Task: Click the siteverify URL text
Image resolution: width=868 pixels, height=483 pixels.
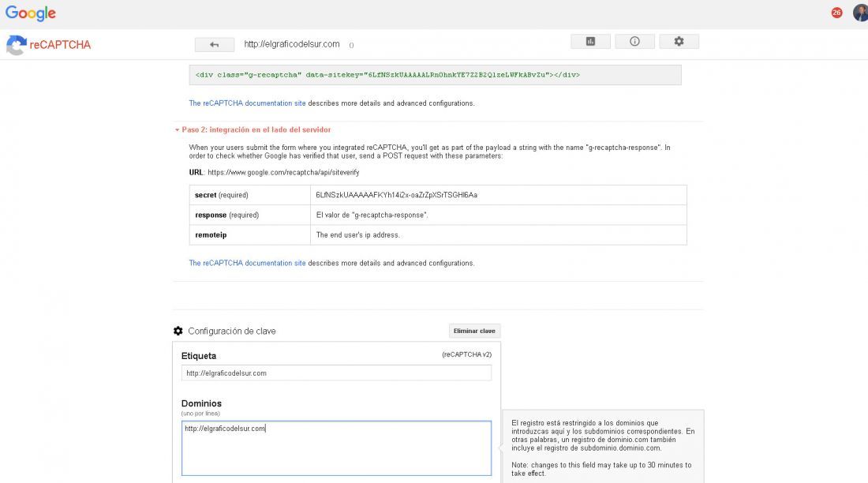Action: (x=283, y=172)
